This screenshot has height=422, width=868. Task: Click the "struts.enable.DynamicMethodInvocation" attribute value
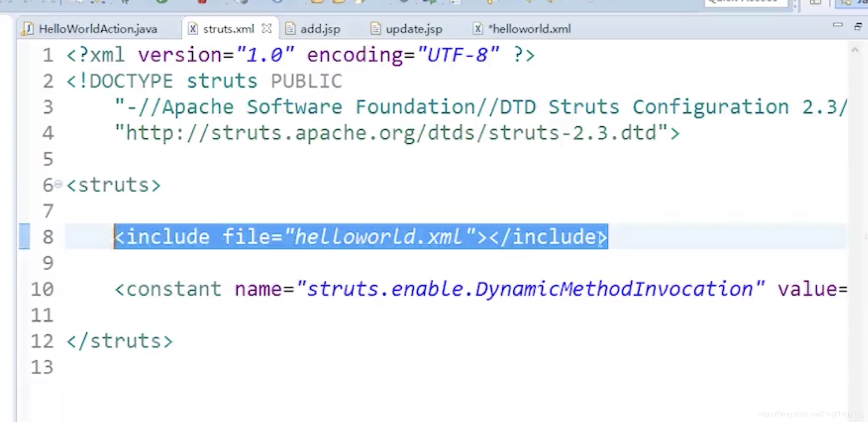(531, 289)
